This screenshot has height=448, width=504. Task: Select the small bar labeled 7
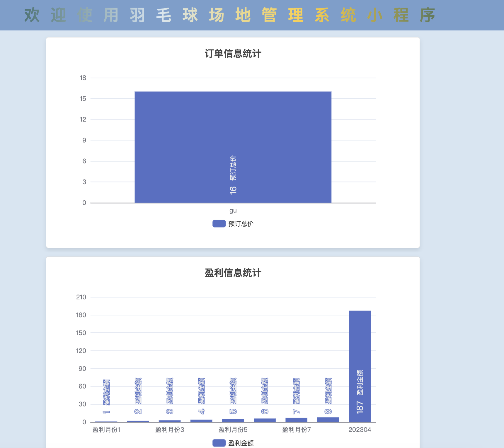coord(296,420)
